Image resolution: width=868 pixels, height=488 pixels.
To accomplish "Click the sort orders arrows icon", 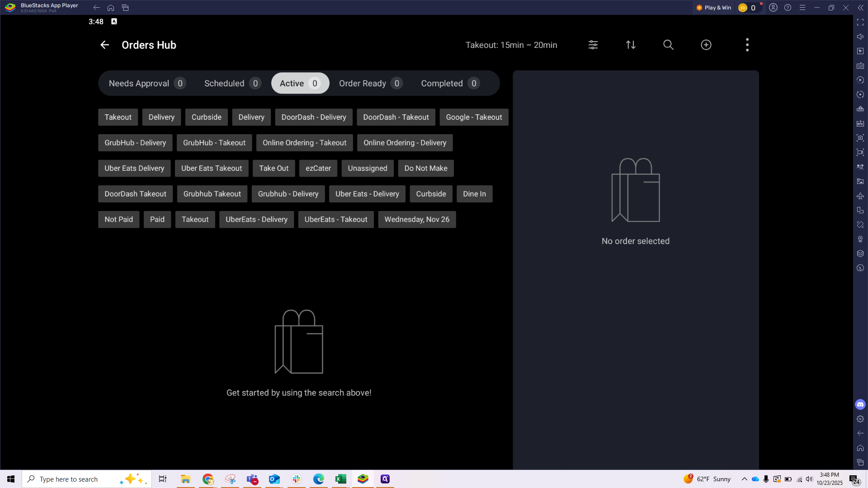I will pyautogui.click(x=631, y=45).
